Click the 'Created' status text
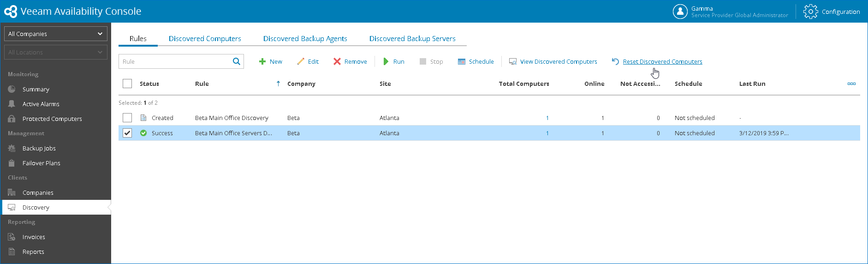 pos(162,118)
